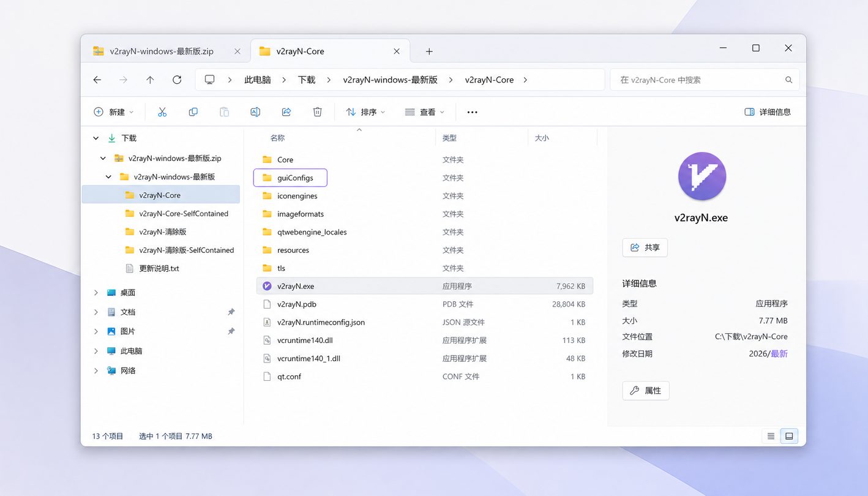Switch to the v2rayN-windows-最新版.zip tab

[166, 51]
